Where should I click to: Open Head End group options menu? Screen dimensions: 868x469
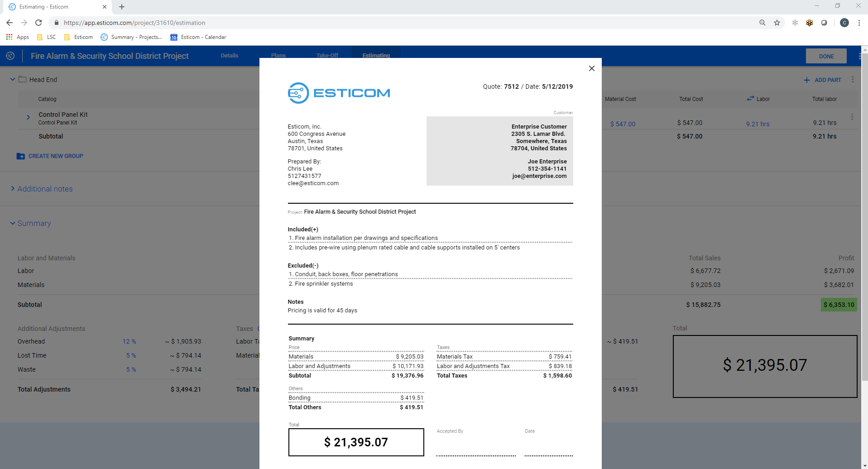853,79
